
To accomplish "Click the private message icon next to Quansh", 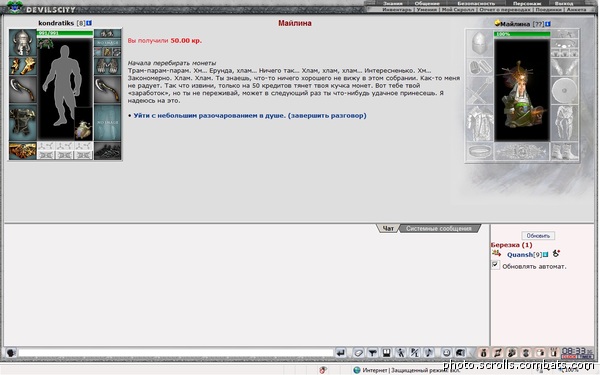I will (556, 253).
